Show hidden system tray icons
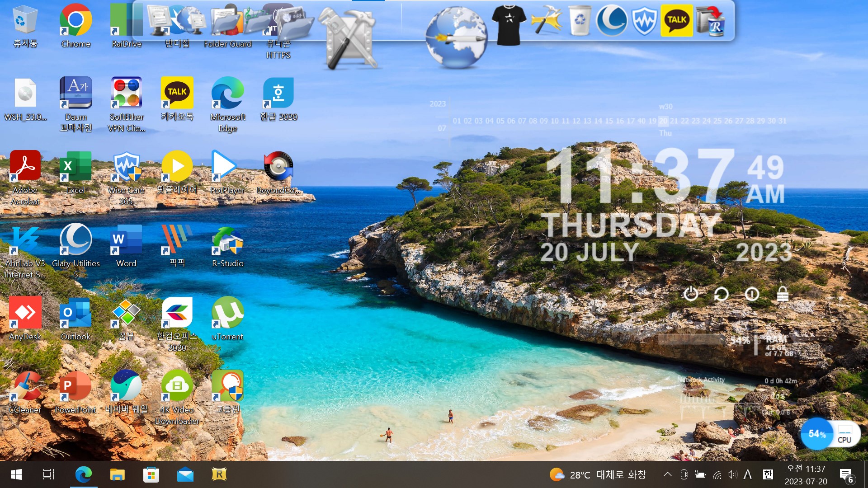 667,474
